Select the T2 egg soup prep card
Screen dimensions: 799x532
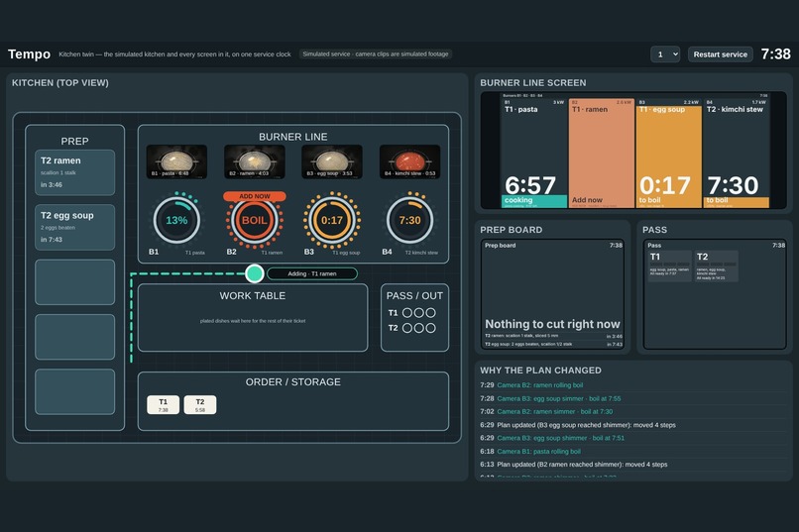pyautogui.click(x=75, y=227)
